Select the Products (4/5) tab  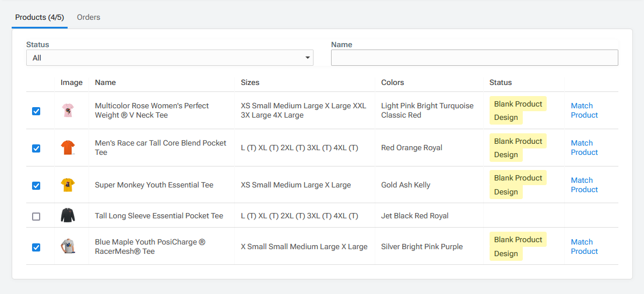pyautogui.click(x=39, y=17)
